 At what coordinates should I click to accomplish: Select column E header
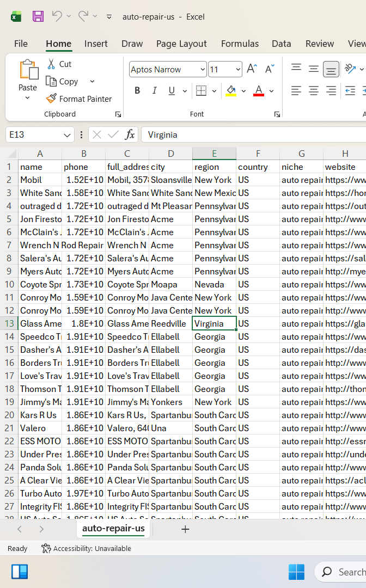coord(214,154)
